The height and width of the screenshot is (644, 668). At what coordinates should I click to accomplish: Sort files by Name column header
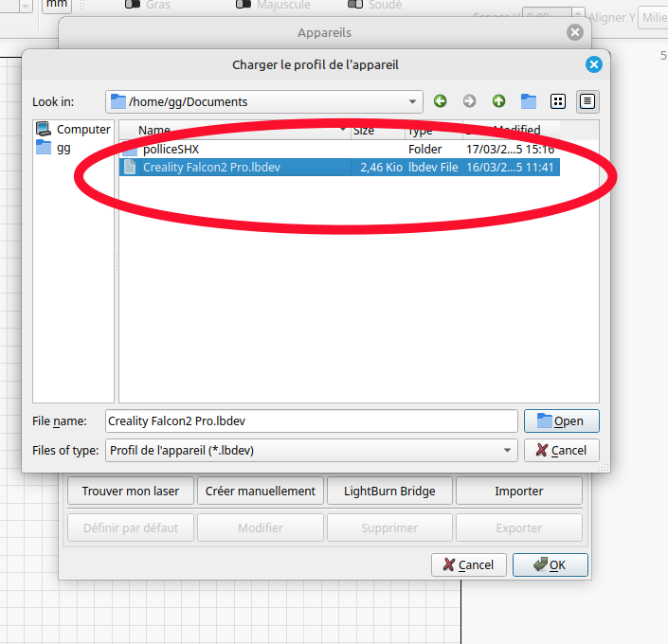[x=237, y=130]
